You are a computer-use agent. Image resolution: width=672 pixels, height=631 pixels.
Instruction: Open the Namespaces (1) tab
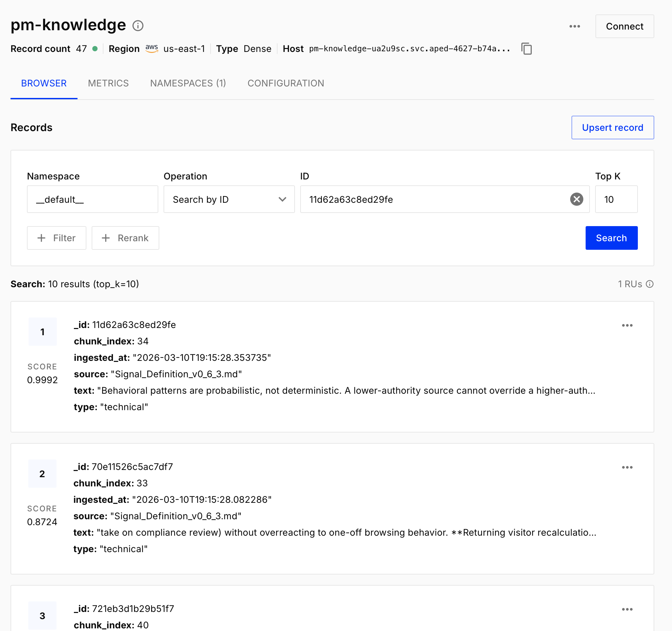point(188,83)
